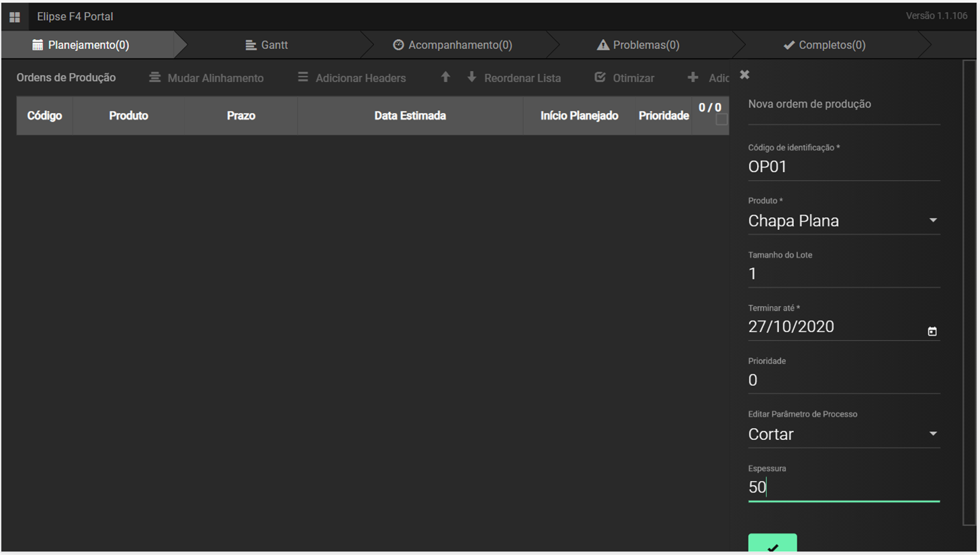Open the Problemas(0) tab

[638, 45]
